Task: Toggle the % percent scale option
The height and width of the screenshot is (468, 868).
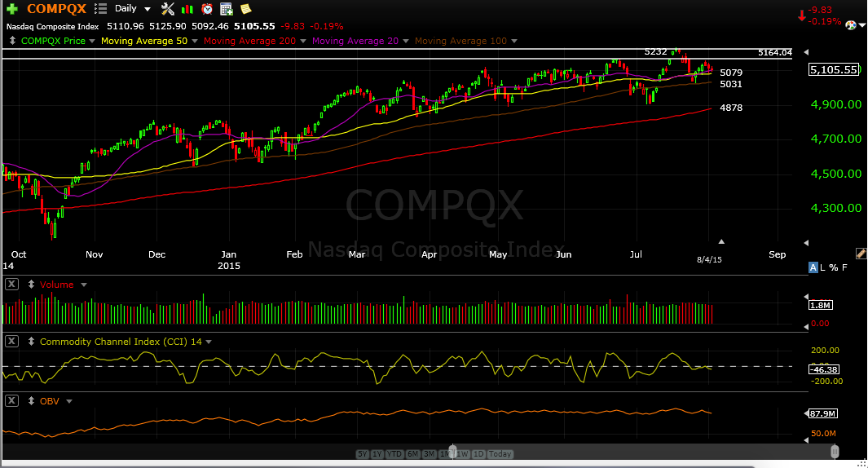Action: 834,267
